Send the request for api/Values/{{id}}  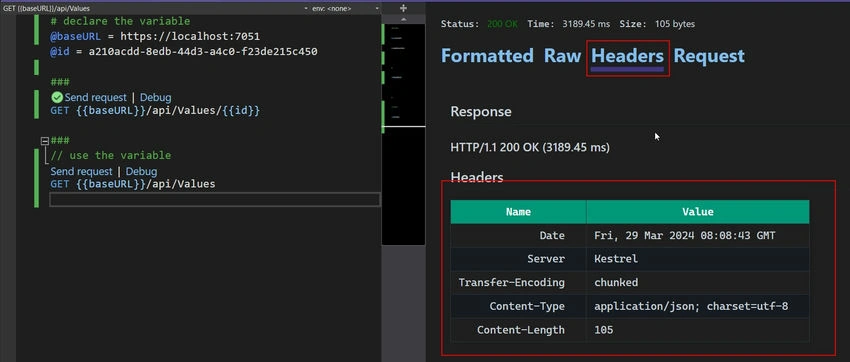click(x=95, y=98)
